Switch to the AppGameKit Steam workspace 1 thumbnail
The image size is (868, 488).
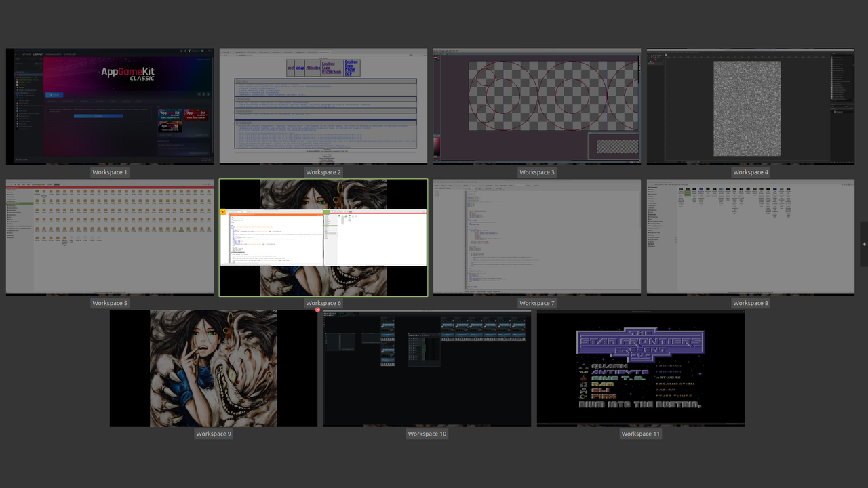click(110, 106)
